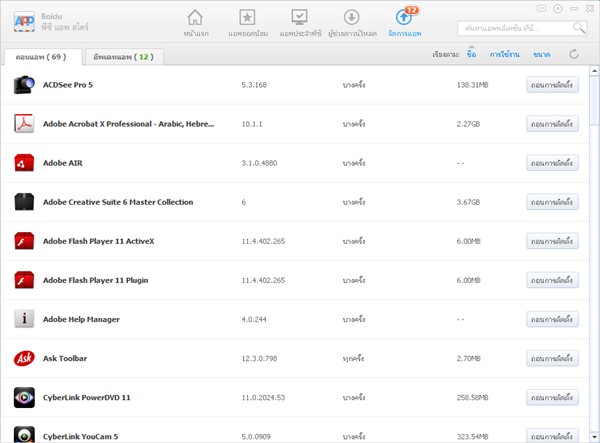Uninstall Adobe AIR
Viewport: 600px width, 443px height.
point(552,163)
